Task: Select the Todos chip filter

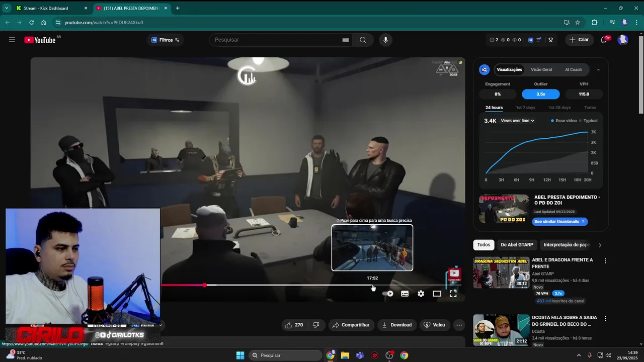Action: (x=484, y=245)
